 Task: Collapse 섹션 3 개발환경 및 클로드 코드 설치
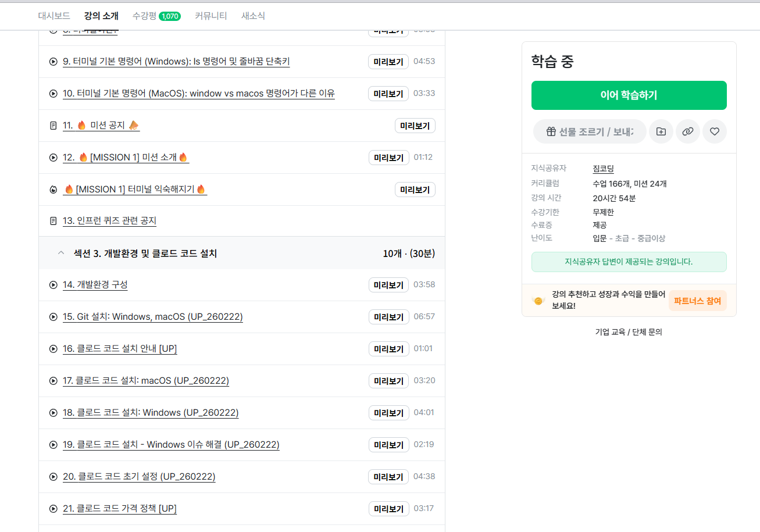[61, 253]
